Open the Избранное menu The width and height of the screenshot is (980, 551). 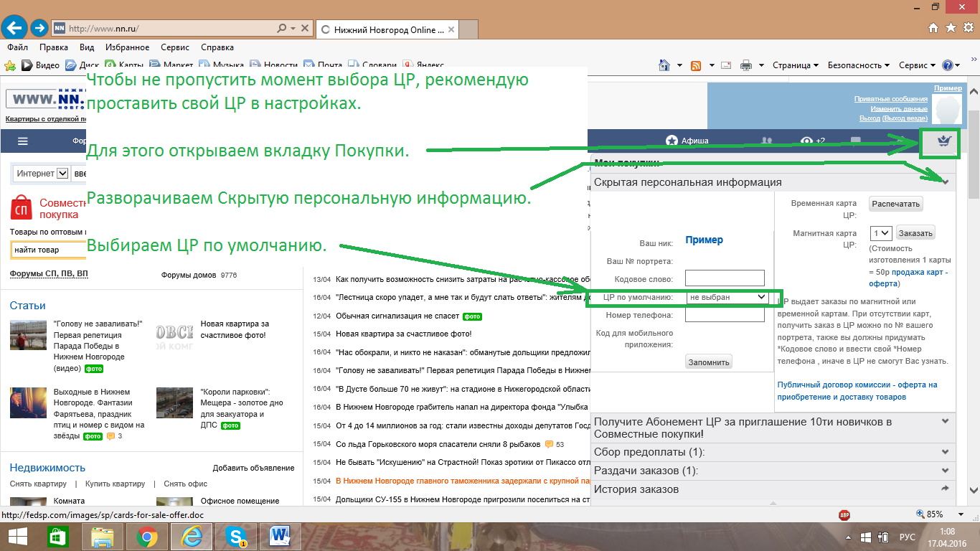(x=128, y=47)
